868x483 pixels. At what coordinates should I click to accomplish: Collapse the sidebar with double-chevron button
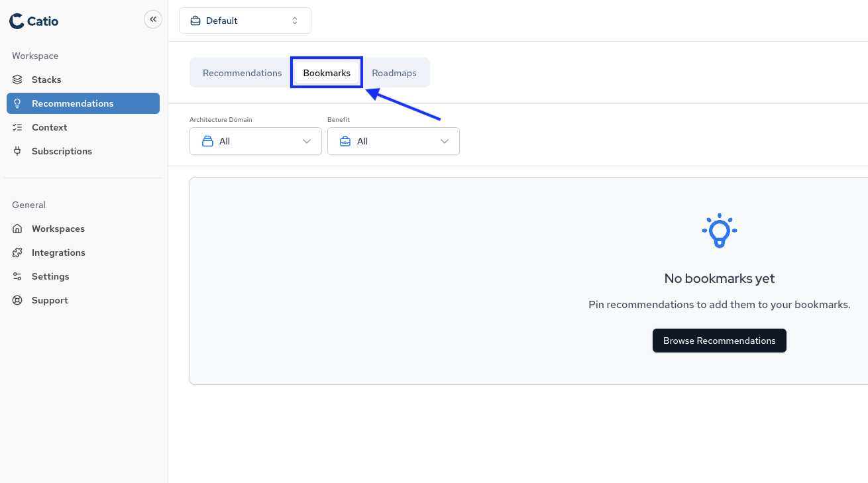point(153,19)
